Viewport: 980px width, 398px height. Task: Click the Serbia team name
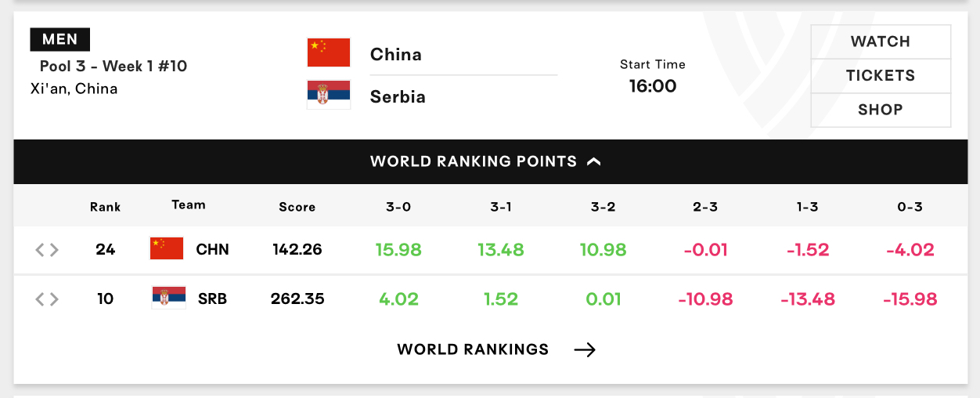coord(398,97)
